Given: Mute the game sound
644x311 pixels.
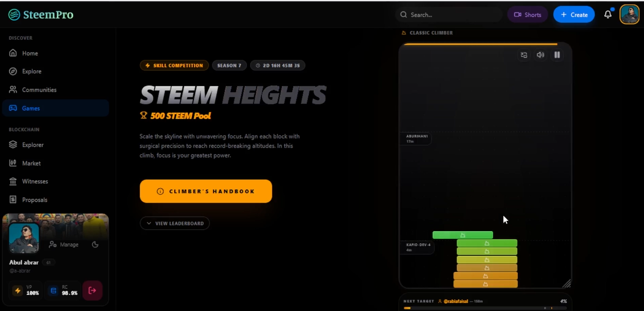Looking at the screenshot, I should 540,55.
